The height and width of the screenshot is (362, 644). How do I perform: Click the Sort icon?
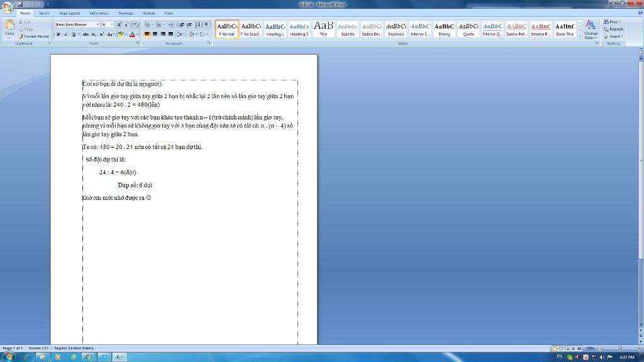(x=197, y=25)
